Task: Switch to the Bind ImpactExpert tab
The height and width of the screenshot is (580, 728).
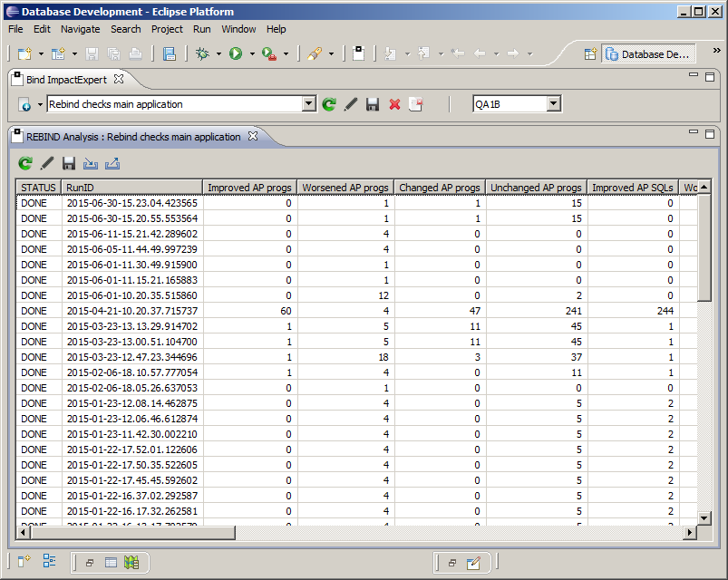Action: (x=66, y=80)
